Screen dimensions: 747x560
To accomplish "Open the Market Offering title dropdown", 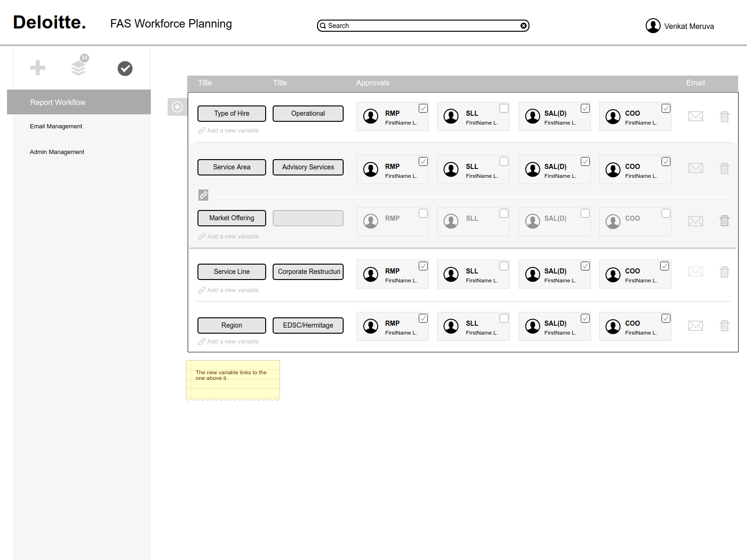I will coord(232,218).
